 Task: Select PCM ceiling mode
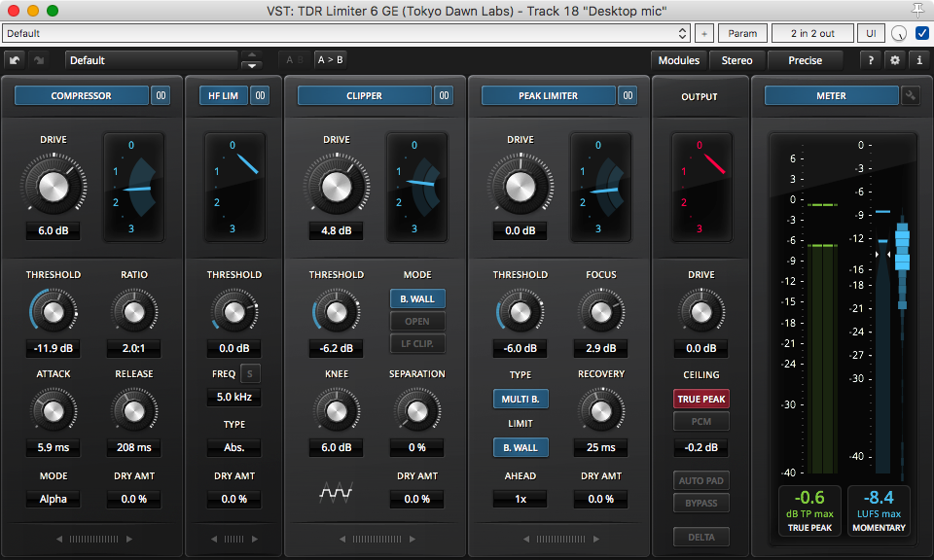pyautogui.click(x=701, y=421)
